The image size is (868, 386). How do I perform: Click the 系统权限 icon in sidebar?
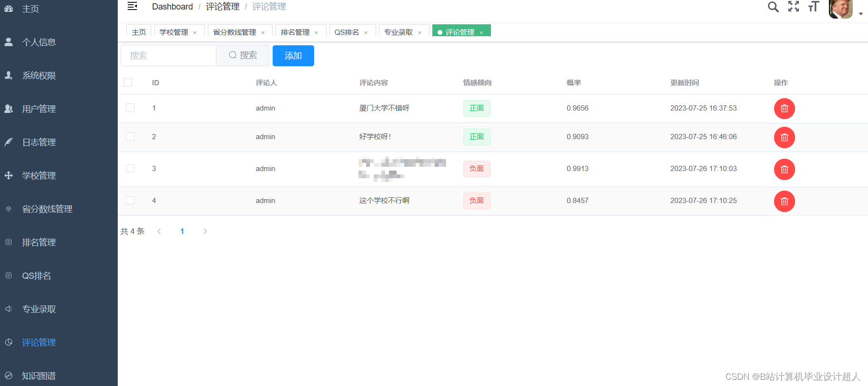pos(9,75)
